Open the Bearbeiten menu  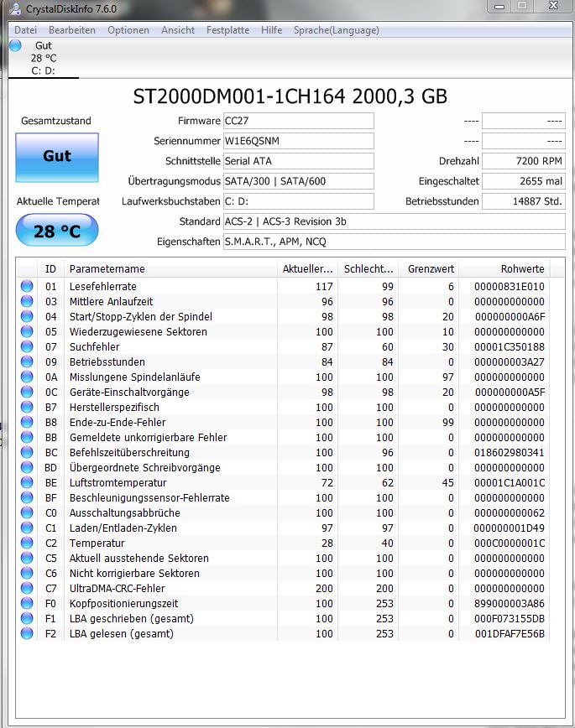(x=72, y=30)
